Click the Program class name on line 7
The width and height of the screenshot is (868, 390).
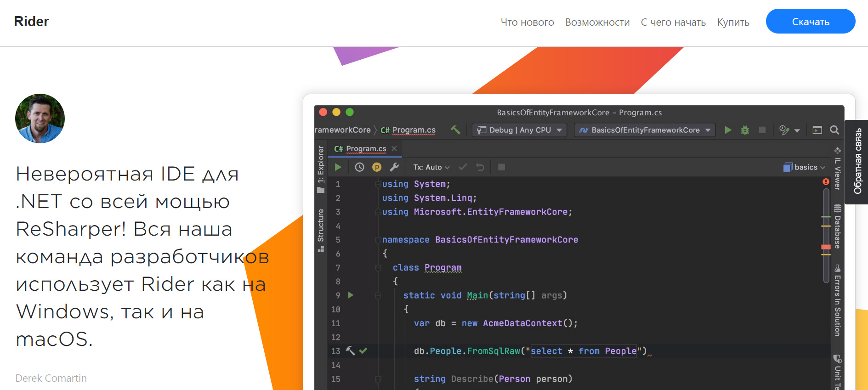pyautogui.click(x=443, y=267)
